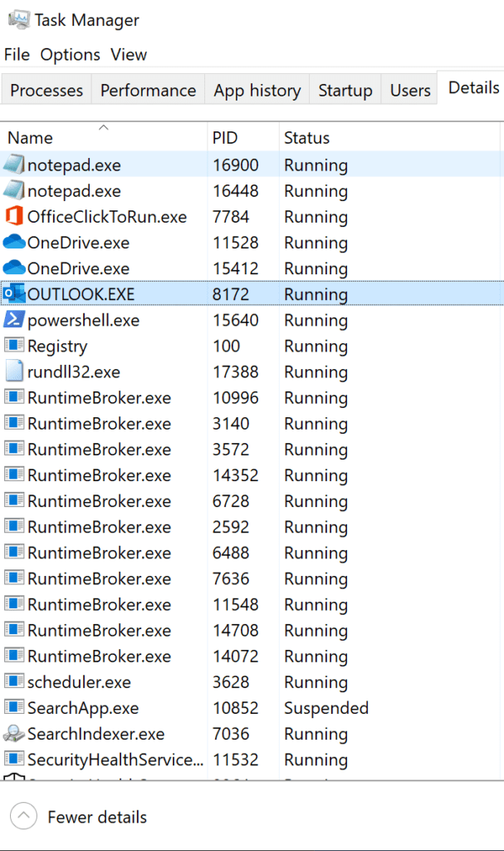This screenshot has height=851, width=504.
Task: Open the Options menu
Action: click(x=71, y=55)
